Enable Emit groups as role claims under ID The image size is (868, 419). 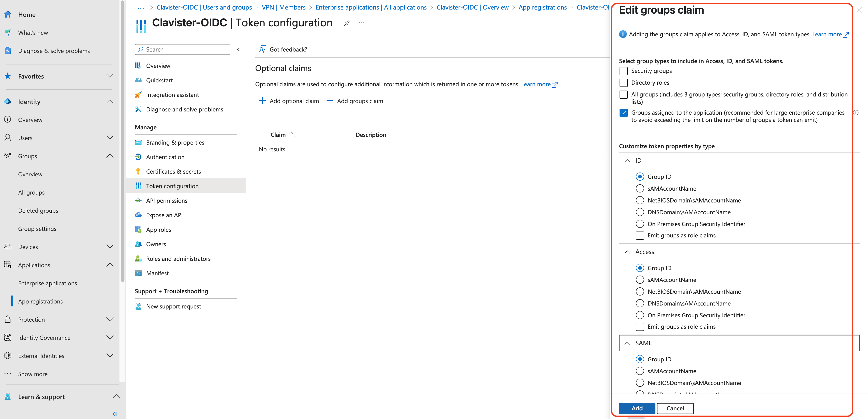(640, 235)
